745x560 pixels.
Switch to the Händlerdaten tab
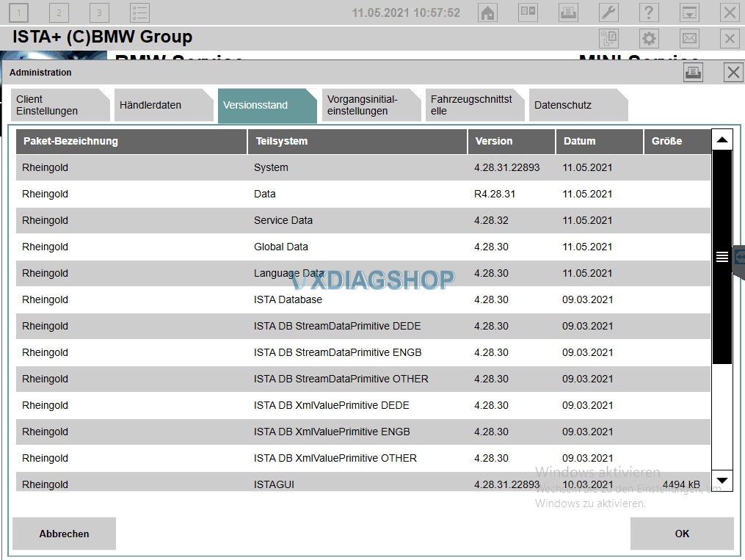tap(164, 105)
